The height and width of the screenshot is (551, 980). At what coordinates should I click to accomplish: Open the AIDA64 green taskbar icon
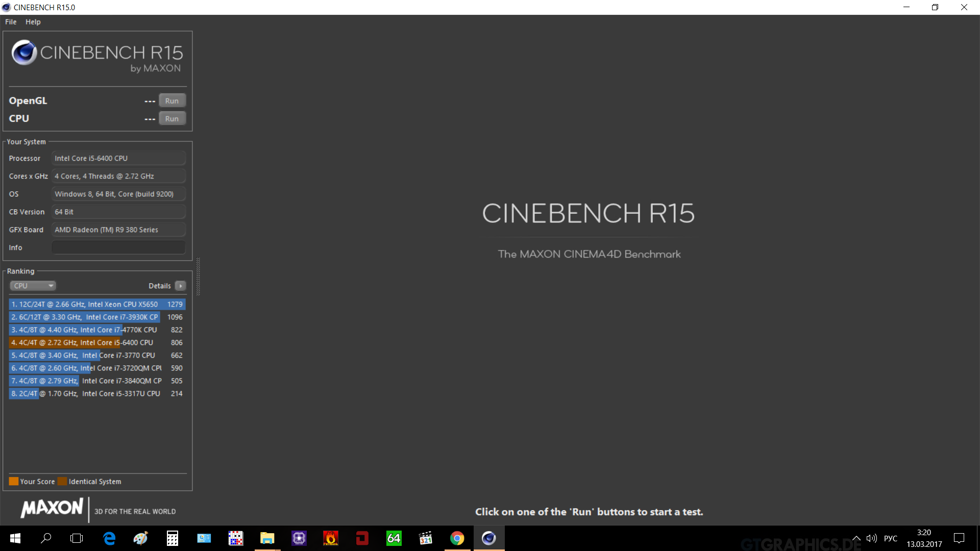394,538
